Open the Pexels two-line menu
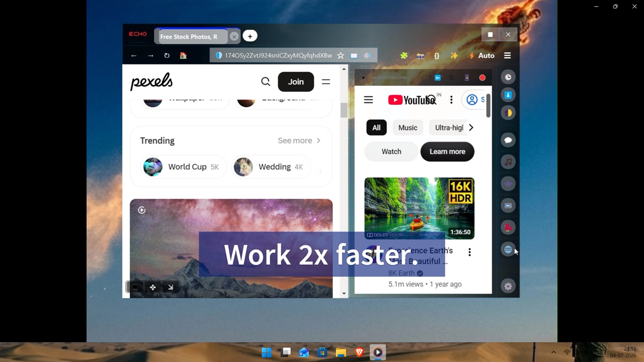 click(326, 82)
